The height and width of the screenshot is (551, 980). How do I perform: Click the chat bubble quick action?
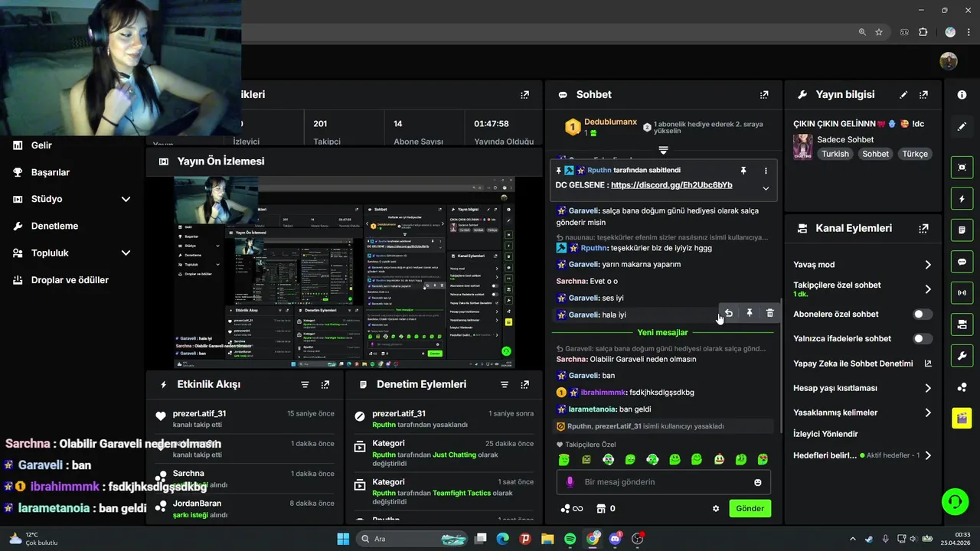(x=962, y=262)
